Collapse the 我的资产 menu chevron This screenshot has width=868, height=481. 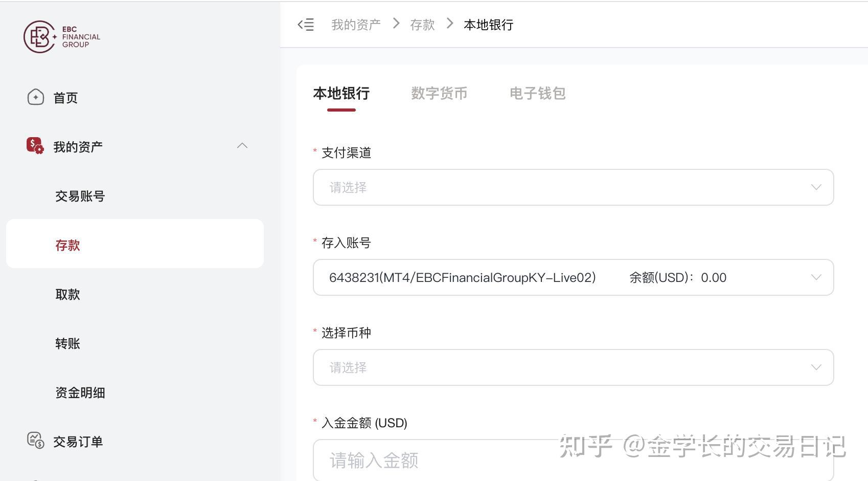[x=242, y=146]
